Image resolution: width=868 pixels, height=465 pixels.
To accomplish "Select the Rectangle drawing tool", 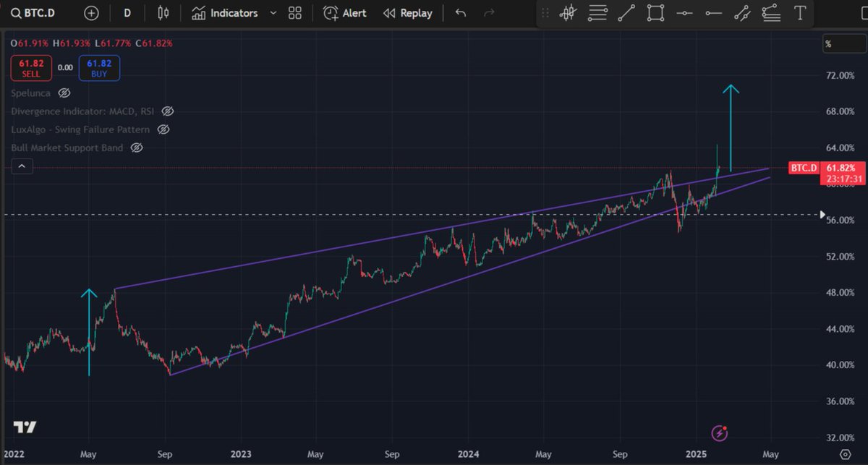I will tap(655, 12).
